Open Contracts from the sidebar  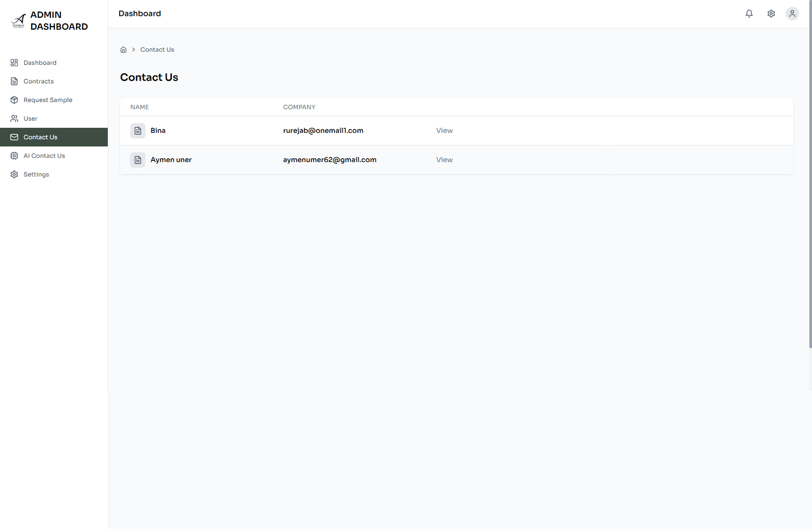[x=38, y=81]
